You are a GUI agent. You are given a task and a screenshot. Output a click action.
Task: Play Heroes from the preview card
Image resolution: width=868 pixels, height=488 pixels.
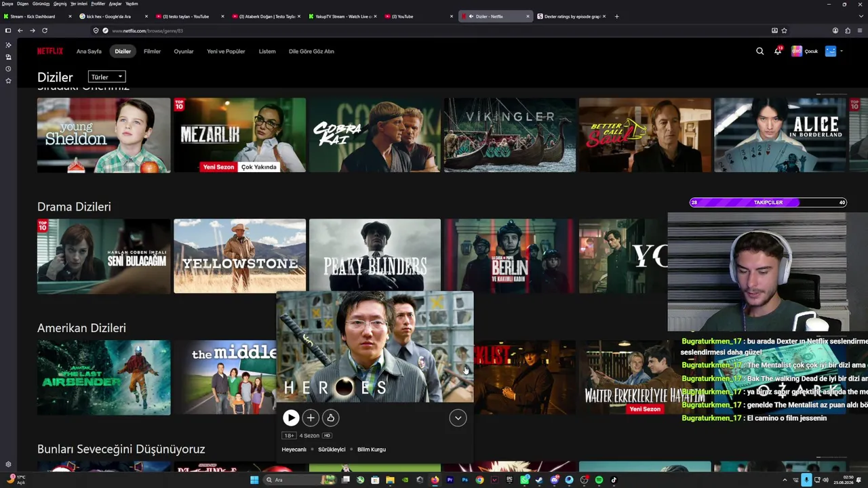click(291, 418)
